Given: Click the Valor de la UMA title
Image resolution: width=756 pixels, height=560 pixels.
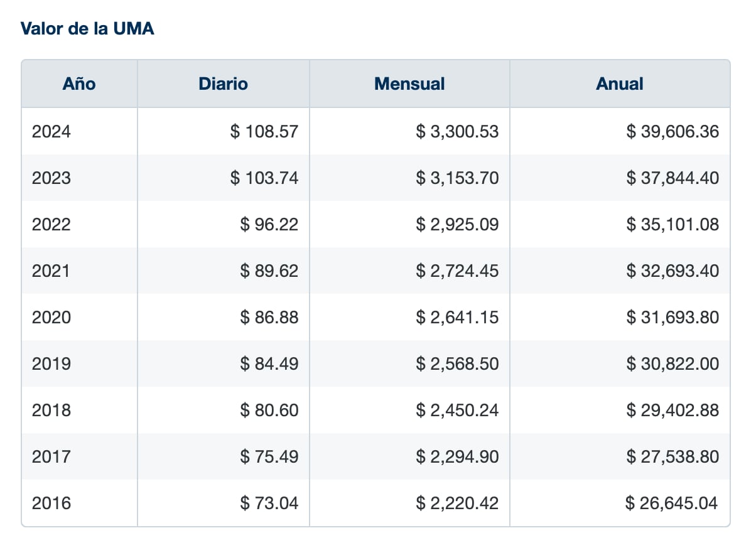Looking at the screenshot, I should point(87,29).
